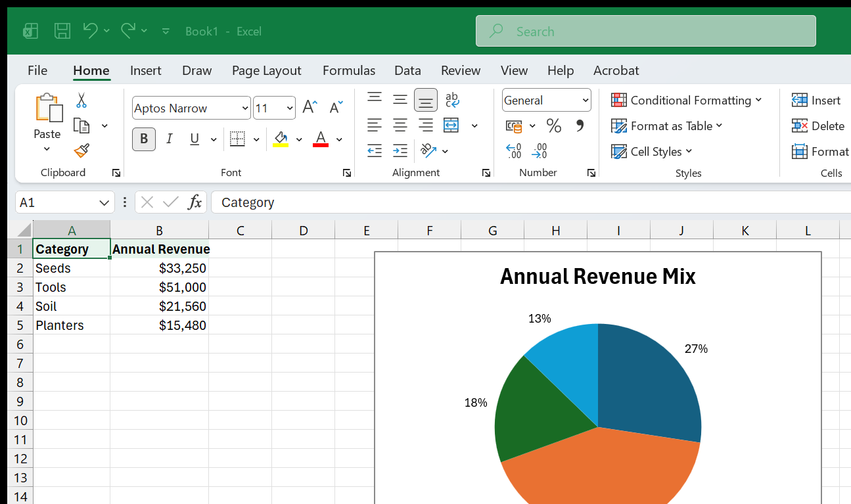Apply the yellow fill color
Viewport: 851px width, 504px height.
[x=281, y=139]
